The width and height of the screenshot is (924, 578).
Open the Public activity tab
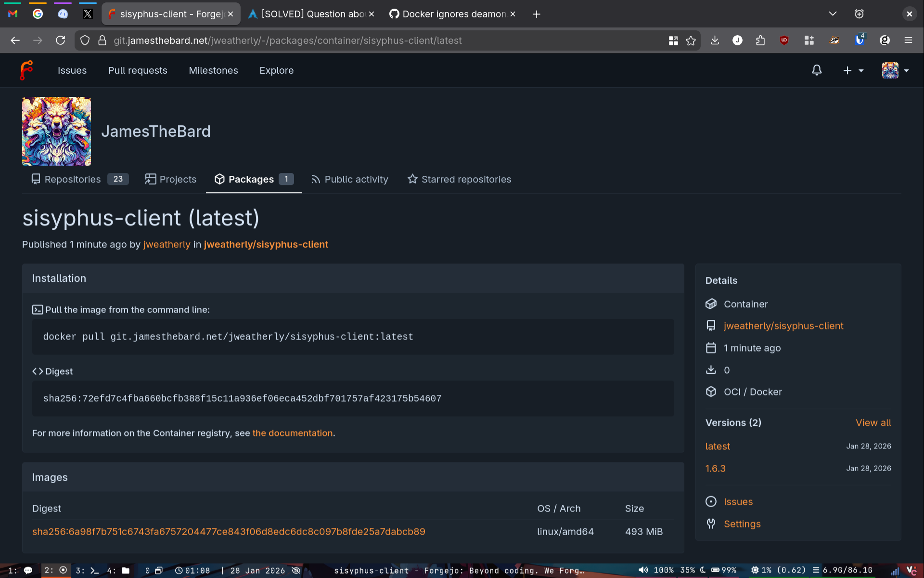(349, 179)
